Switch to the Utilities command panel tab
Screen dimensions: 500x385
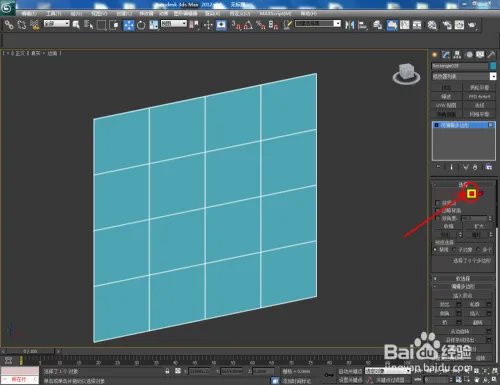[x=491, y=55]
